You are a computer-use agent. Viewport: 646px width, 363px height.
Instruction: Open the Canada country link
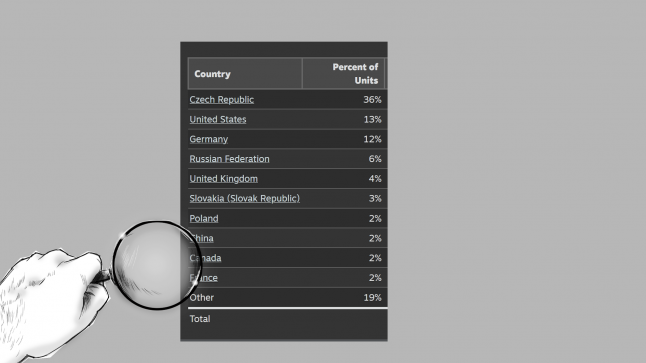tap(206, 258)
